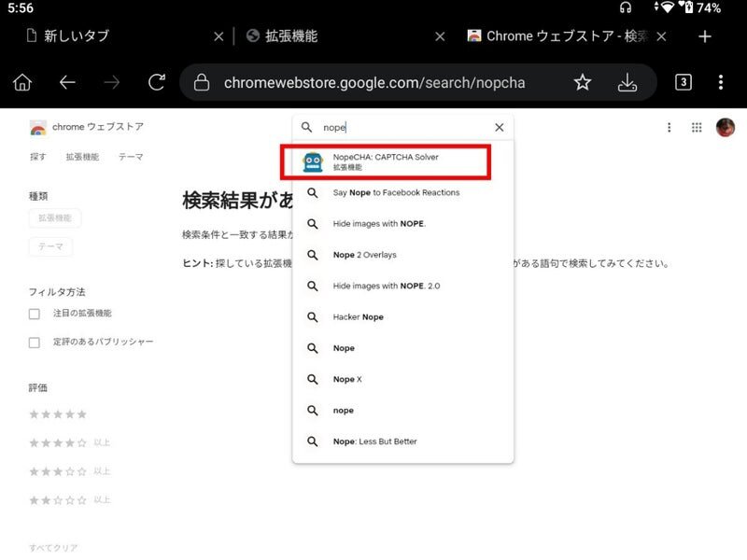Open the 拡張機能 navigation tab
Viewport: 747px width, 560px height.
(82, 157)
